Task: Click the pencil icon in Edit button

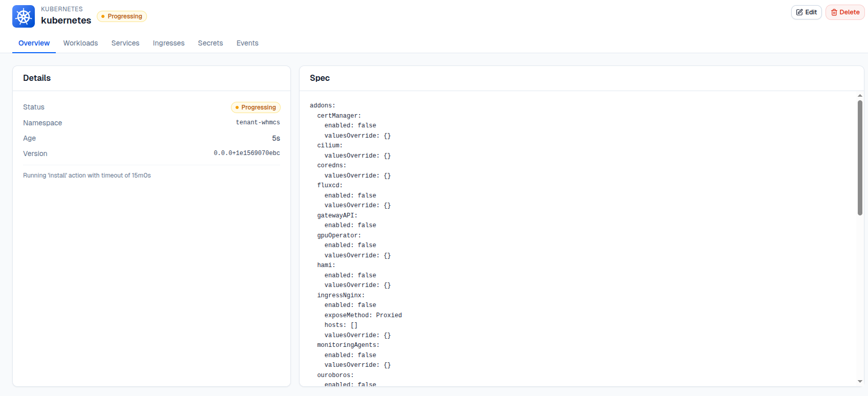Action: tap(799, 12)
